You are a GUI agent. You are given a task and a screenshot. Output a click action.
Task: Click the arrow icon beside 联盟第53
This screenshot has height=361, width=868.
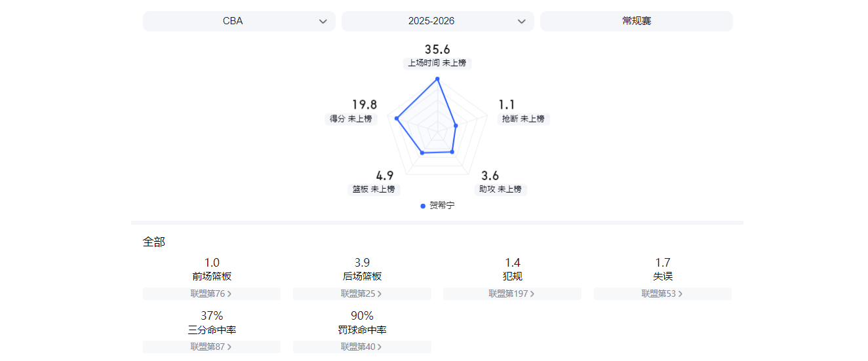tap(681, 294)
